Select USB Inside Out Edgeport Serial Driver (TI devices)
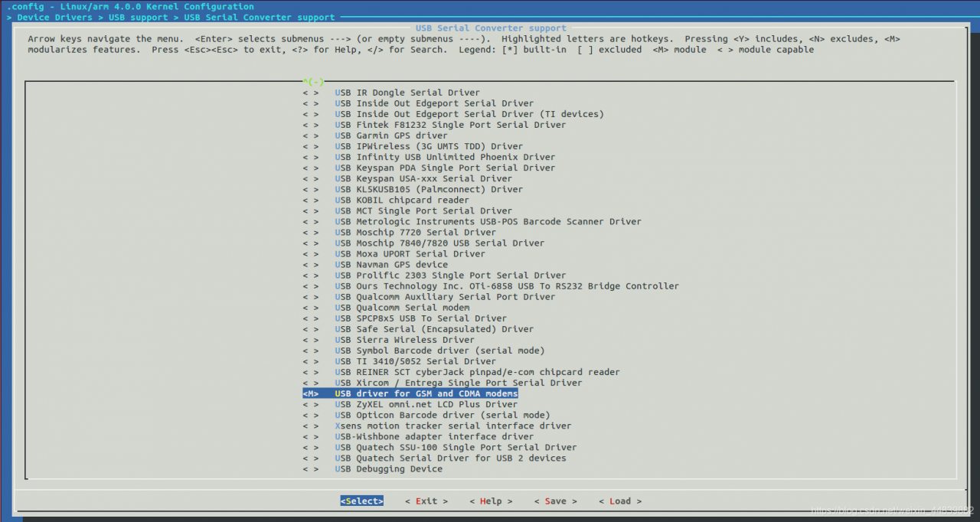Screen dimensions: 980x522 [469, 114]
